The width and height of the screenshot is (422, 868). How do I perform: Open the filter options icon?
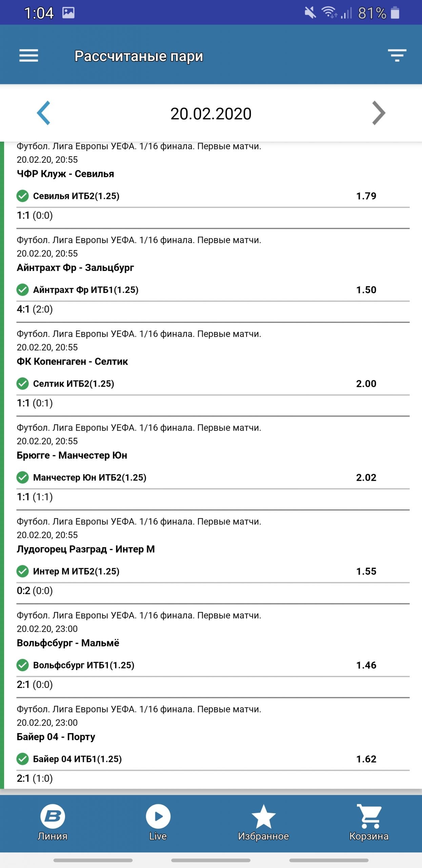397,55
